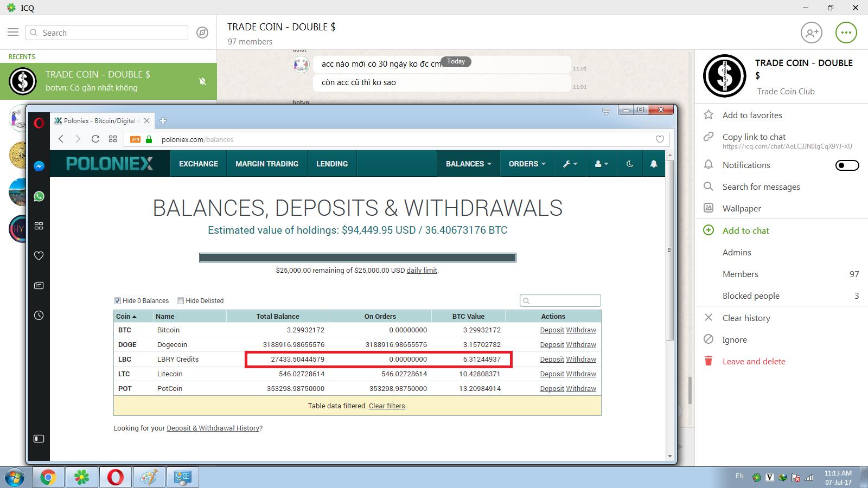This screenshot has width=868, height=488.
Task: Open the ICQ hamburger menu
Action: tap(13, 33)
